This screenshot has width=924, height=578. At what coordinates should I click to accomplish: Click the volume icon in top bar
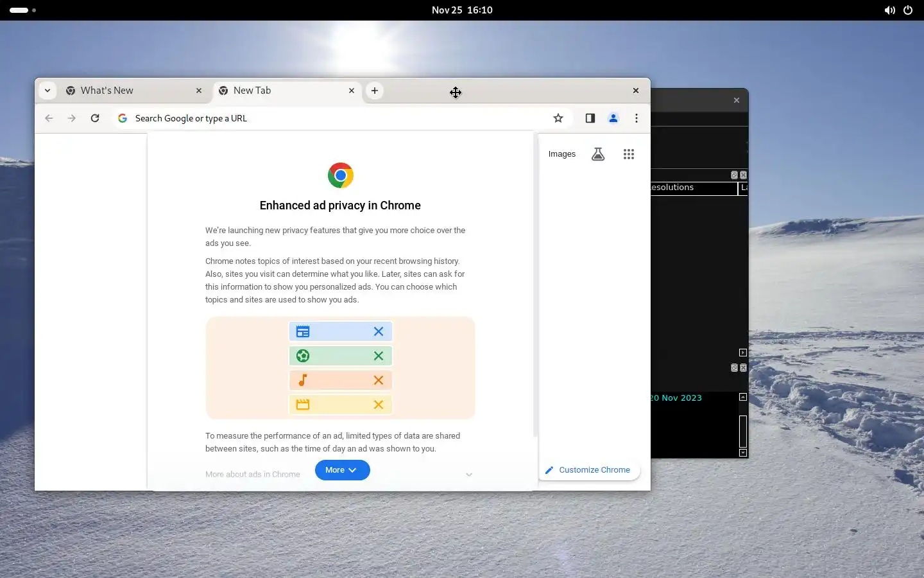(889, 10)
